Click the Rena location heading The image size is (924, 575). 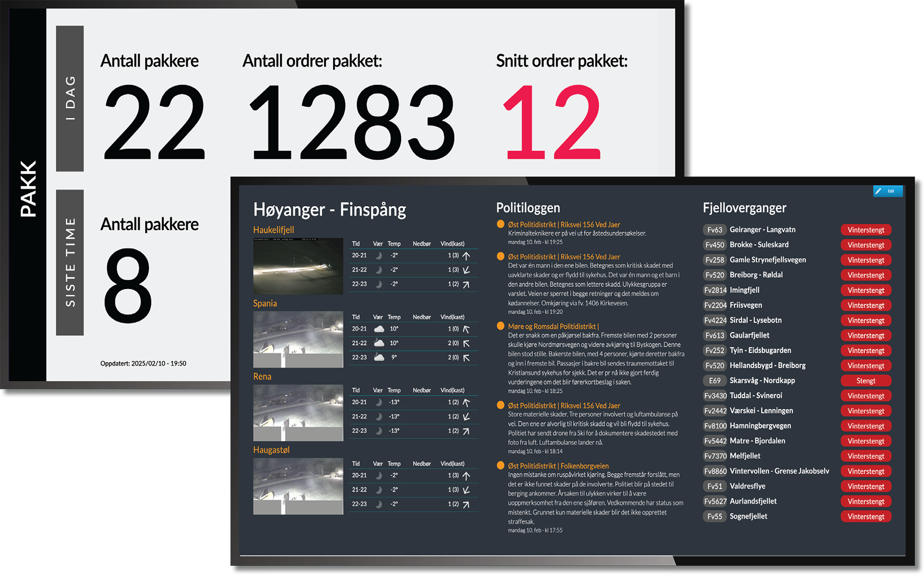click(x=262, y=376)
